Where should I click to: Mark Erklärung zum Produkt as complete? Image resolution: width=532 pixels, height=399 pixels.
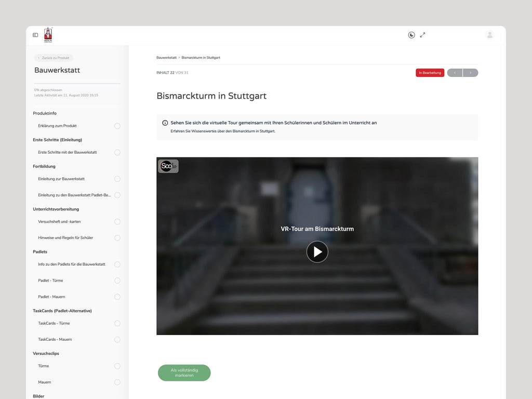[x=117, y=126]
